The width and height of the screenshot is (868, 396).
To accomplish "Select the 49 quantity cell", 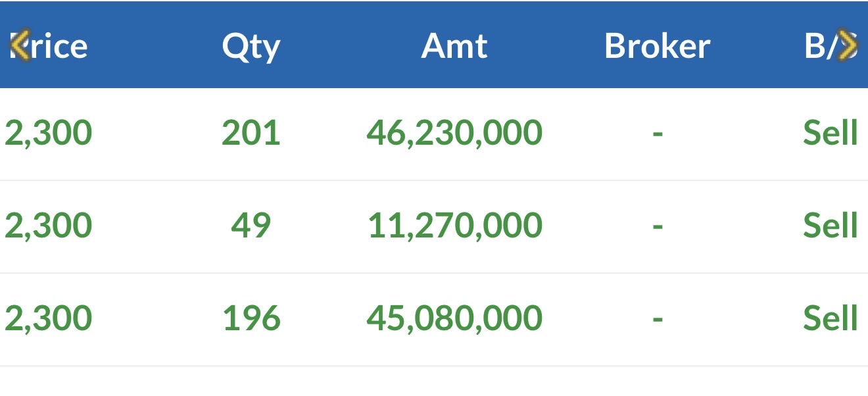I will point(251,226).
